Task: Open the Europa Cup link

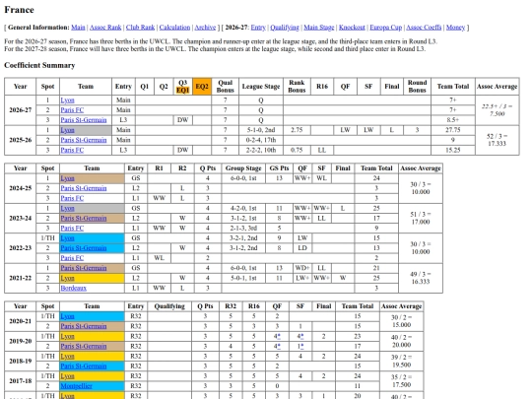Action: click(x=386, y=28)
